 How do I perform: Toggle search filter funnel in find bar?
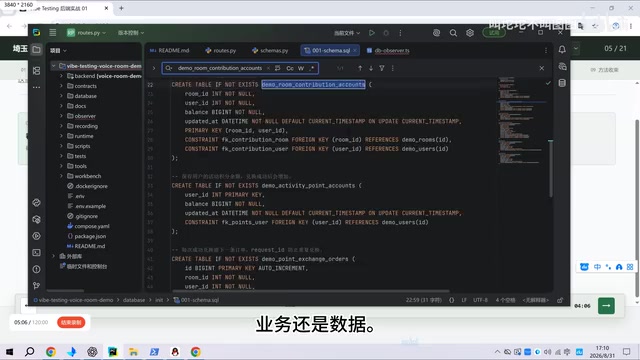(x=382, y=68)
